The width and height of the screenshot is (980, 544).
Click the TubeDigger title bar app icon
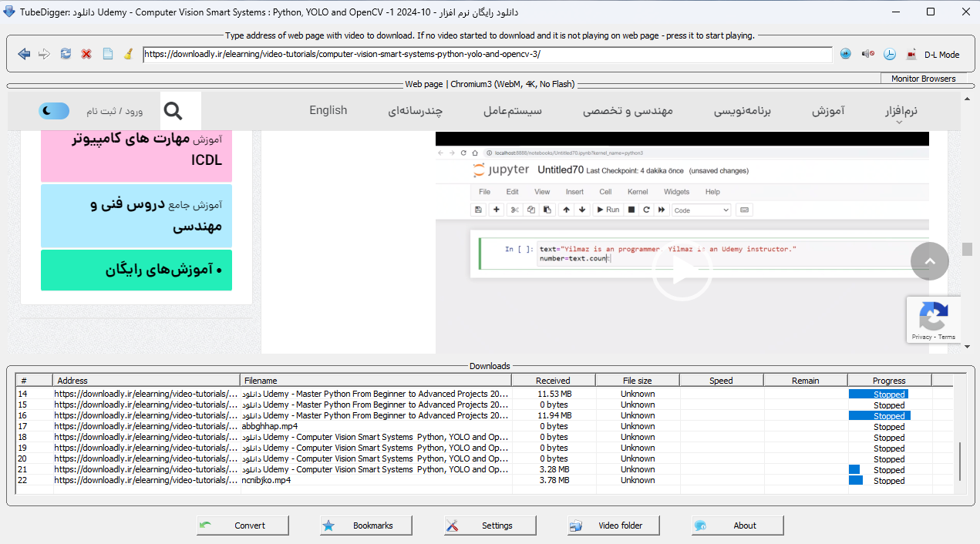point(8,12)
